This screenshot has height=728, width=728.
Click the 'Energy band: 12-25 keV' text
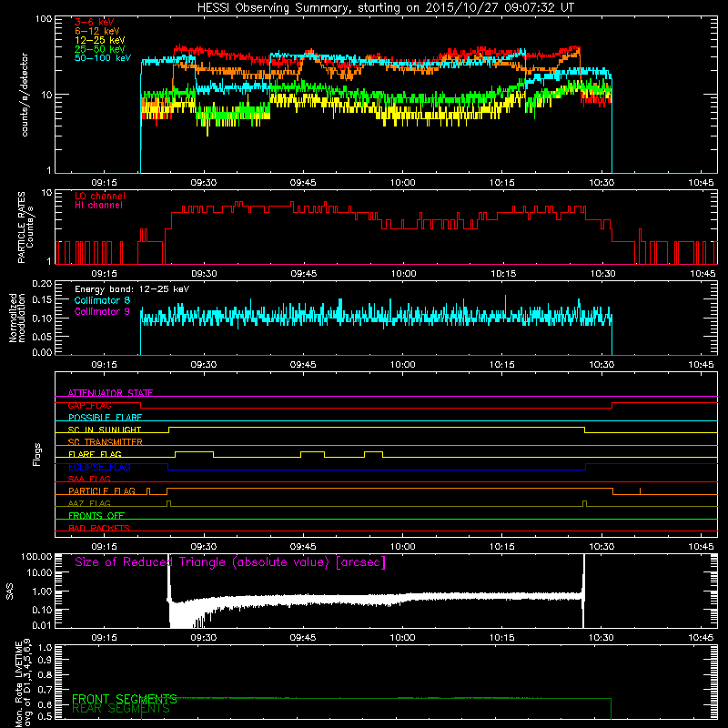(x=132, y=289)
